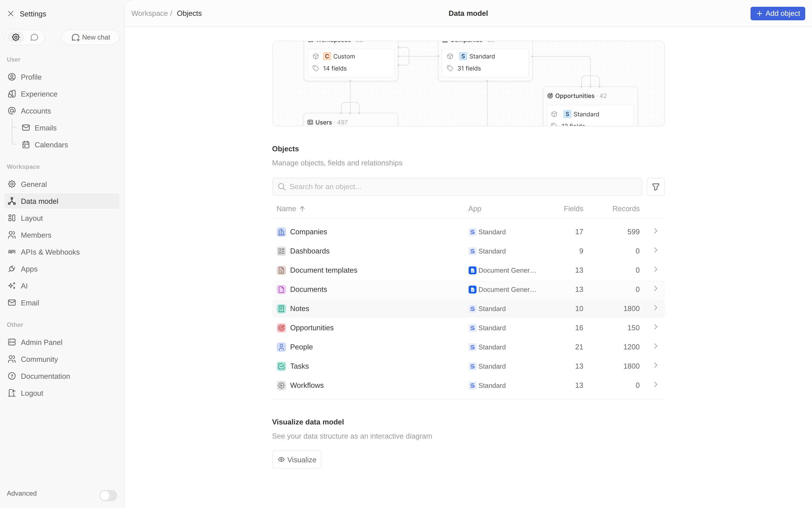Click Standard app label in Tasks row
This screenshot has height=508, width=812.
click(x=491, y=366)
